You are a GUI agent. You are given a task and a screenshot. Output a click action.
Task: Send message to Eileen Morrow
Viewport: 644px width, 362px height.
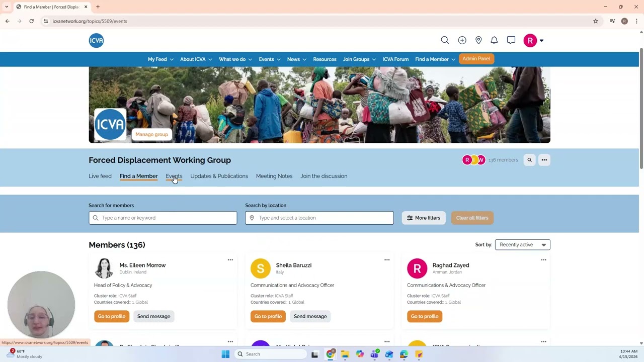pyautogui.click(x=153, y=316)
